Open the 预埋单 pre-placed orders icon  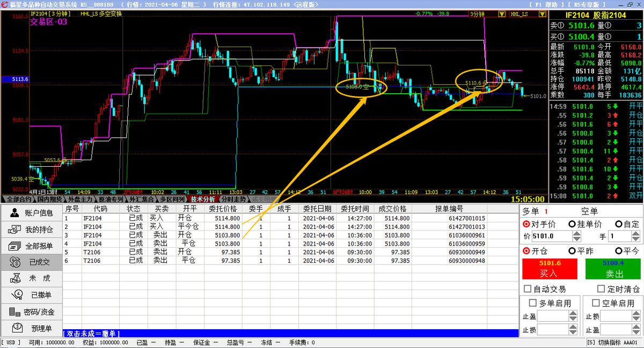18,328
